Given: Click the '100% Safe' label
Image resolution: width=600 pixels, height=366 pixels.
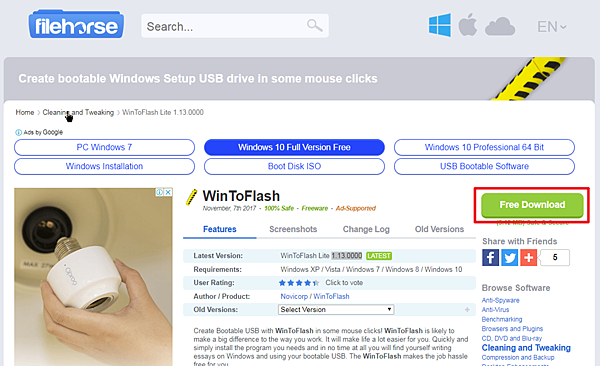Looking at the screenshot, I should coord(279,208).
